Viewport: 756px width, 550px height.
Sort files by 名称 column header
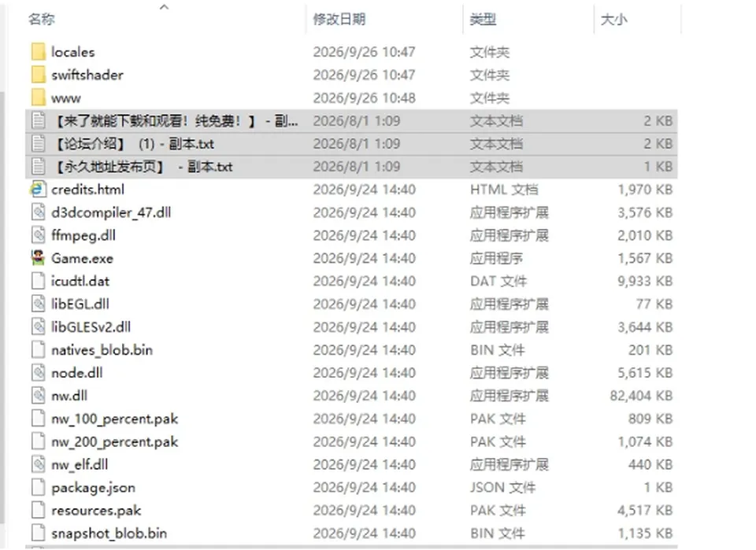[42, 19]
